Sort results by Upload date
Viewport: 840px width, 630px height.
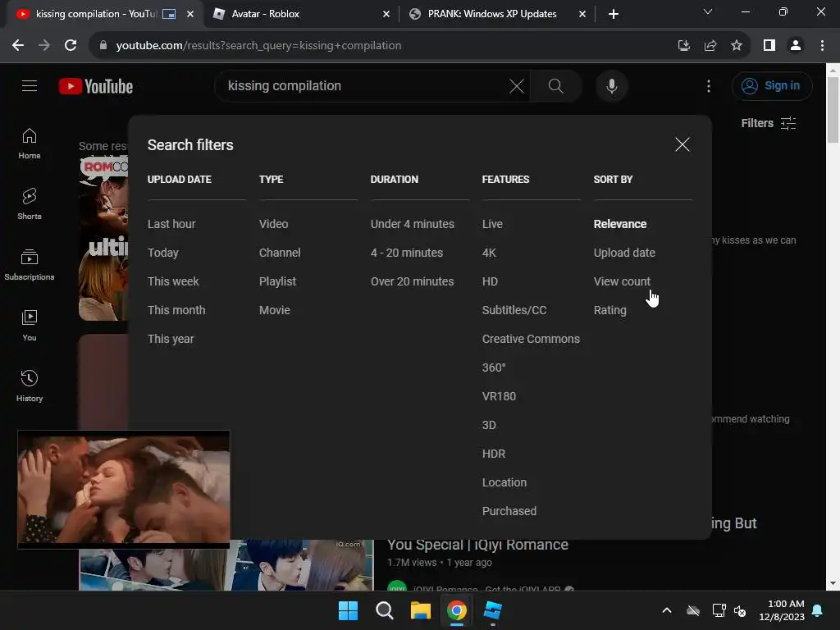point(624,253)
